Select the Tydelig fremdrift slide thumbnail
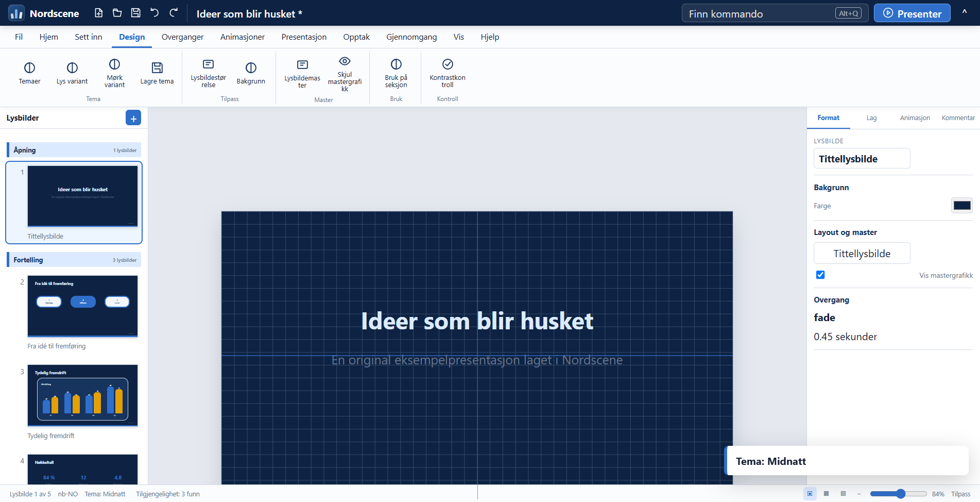 82,395
